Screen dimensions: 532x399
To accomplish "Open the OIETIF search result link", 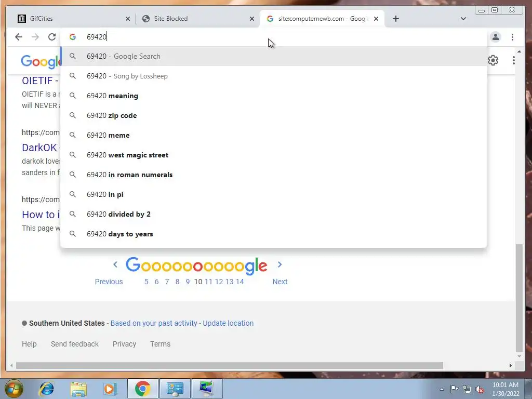I will [40, 81].
